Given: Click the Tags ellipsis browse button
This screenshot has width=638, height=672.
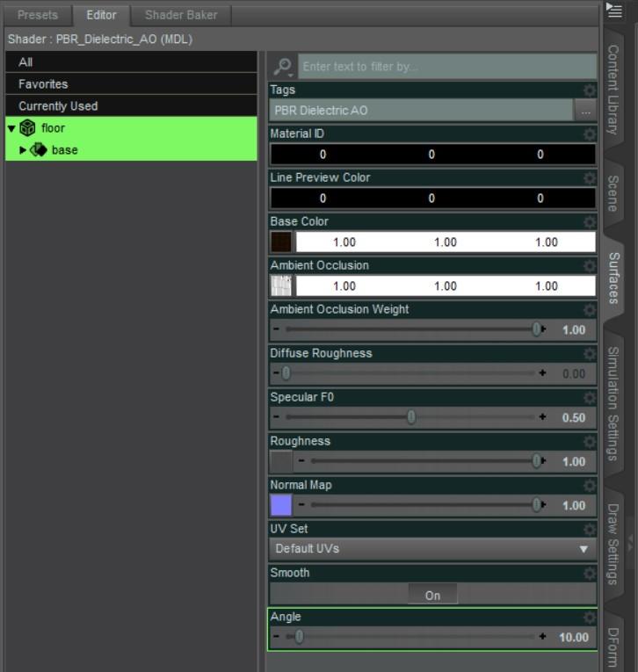Looking at the screenshot, I should (x=585, y=111).
